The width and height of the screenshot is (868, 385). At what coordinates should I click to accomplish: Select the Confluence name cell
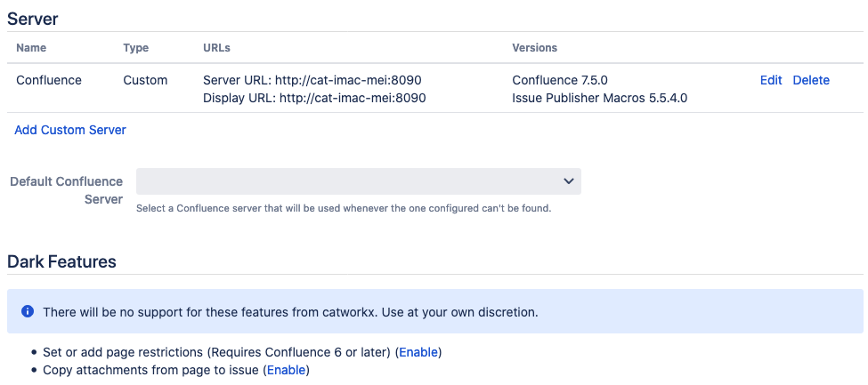pyautogui.click(x=49, y=80)
